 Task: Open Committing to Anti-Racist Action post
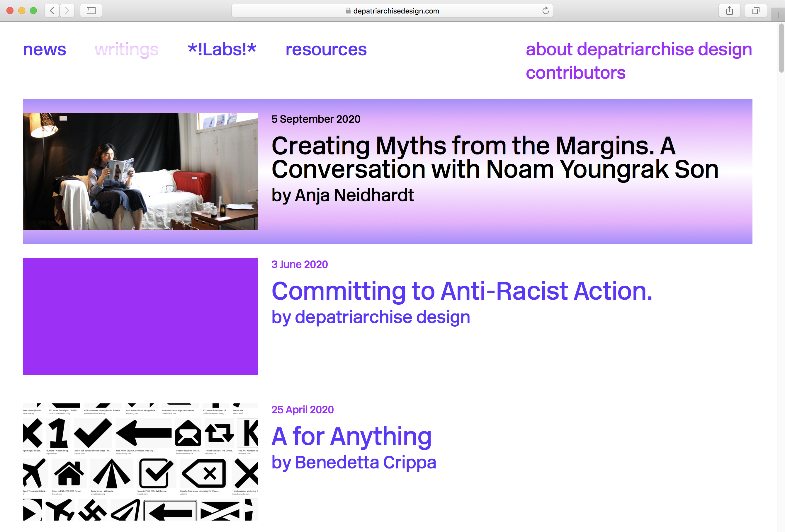click(461, 291)
